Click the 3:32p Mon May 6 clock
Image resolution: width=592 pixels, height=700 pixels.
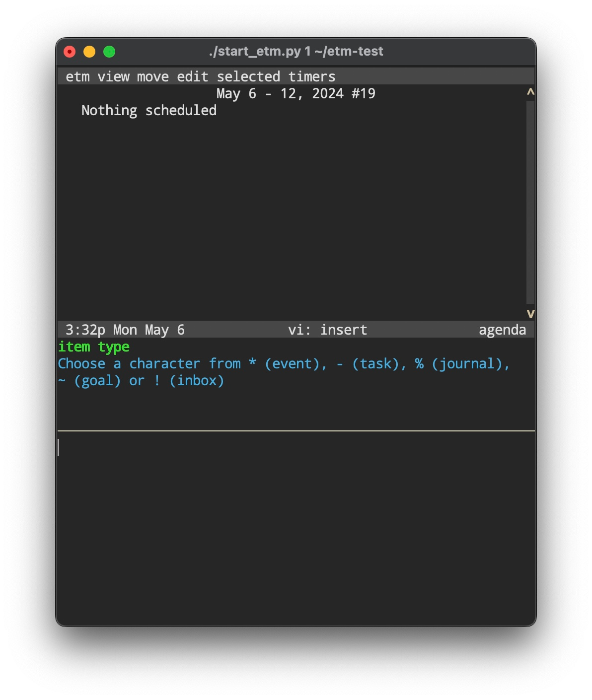(x=125, y=330)
